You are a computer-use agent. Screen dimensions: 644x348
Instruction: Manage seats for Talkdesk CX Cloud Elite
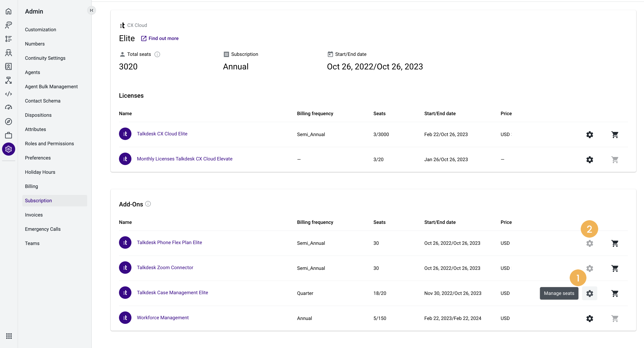(x=589, y=134)
